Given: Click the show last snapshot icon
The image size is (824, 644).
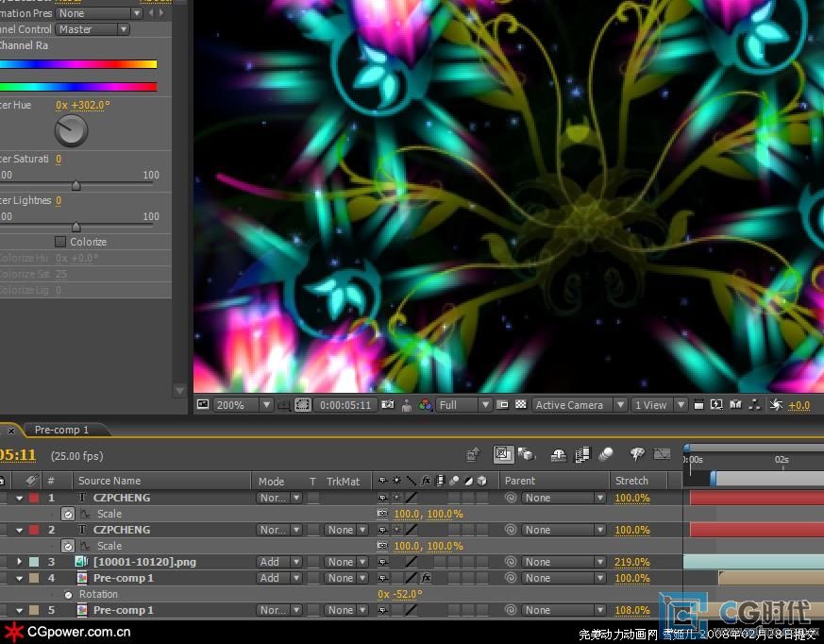Looking at the screenshot, I should coord(407,405).
